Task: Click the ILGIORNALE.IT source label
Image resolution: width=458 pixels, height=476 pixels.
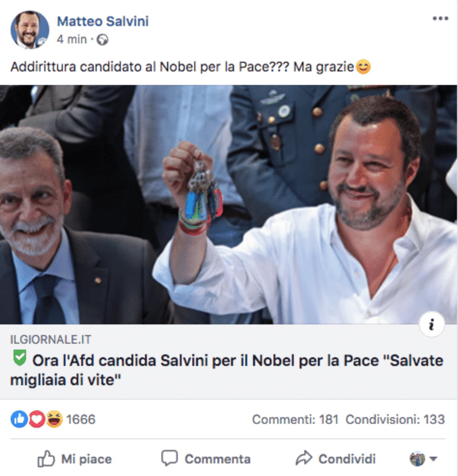Action: 51,339
